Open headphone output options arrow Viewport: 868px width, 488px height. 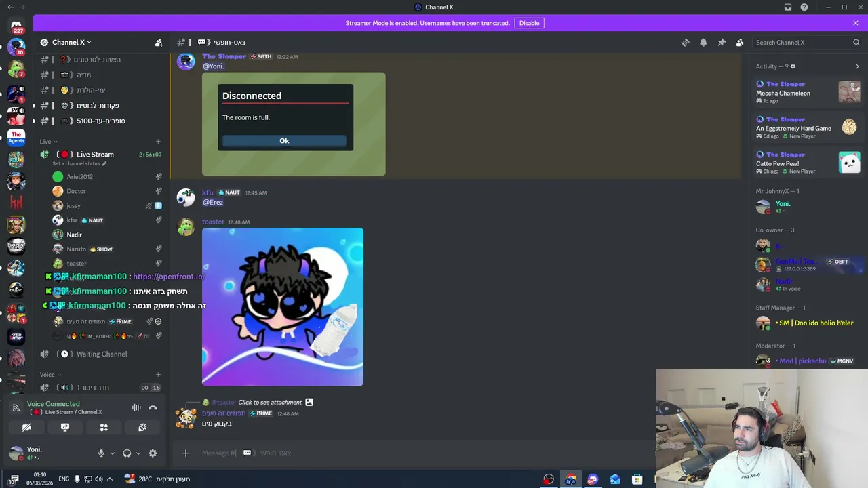(x=138, y=453)
